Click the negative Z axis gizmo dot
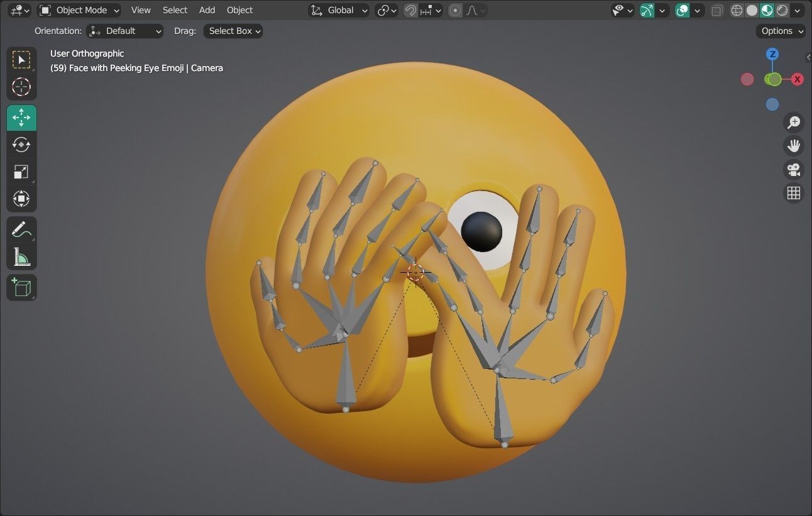 [772, 104]
